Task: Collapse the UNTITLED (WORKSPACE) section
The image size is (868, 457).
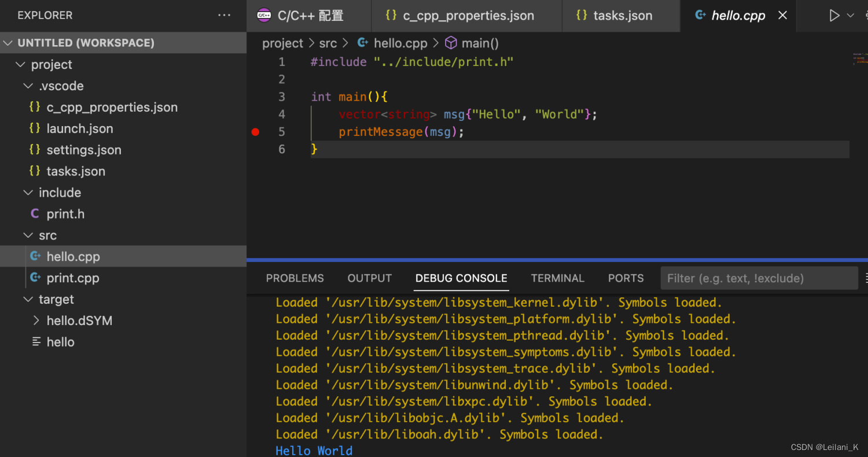Action: 123,43
